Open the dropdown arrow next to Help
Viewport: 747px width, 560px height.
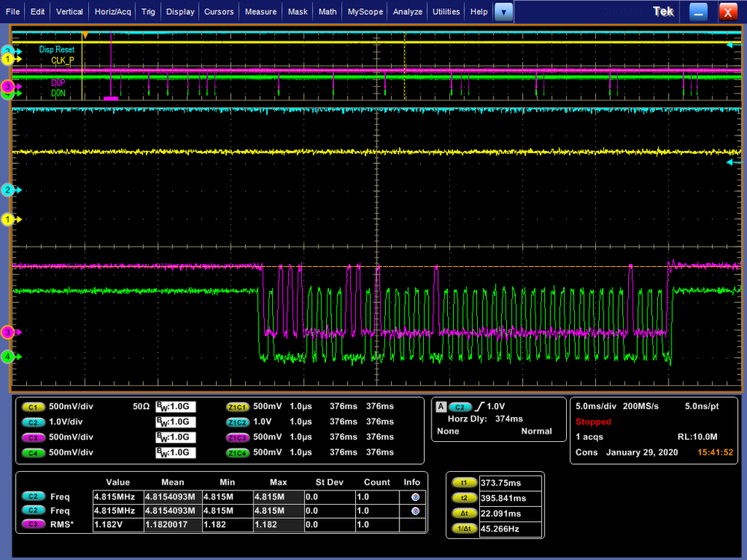pyautogui.click(x=503, y=11)
